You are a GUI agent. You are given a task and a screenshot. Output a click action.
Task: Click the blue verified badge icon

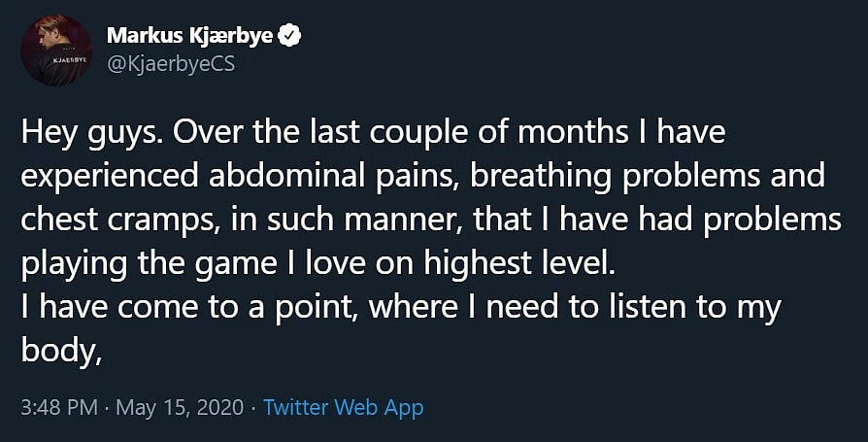289,37
